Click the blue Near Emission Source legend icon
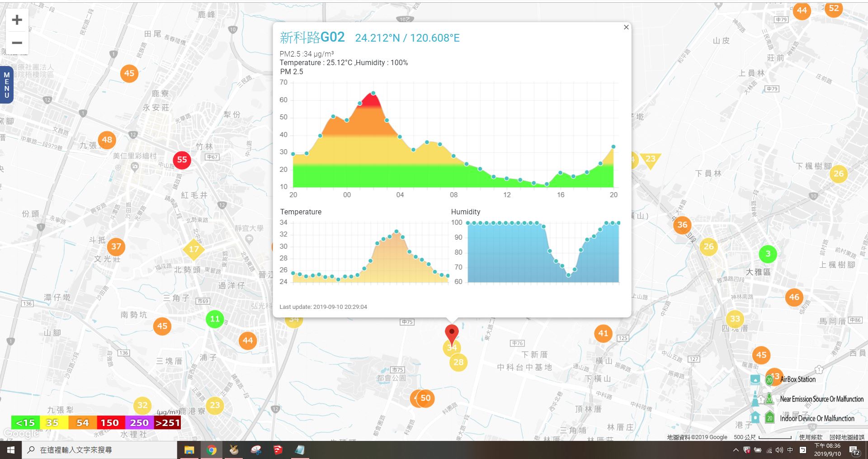The height and width of the screenshot is (459, 868). click(755, 399)
